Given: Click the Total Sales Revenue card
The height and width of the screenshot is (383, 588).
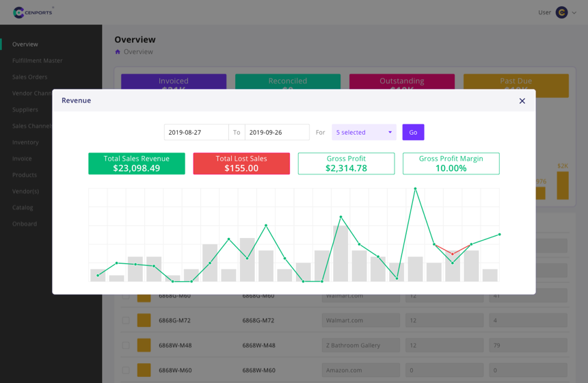Looking at the screenshot, I should (x=136, y=163).
